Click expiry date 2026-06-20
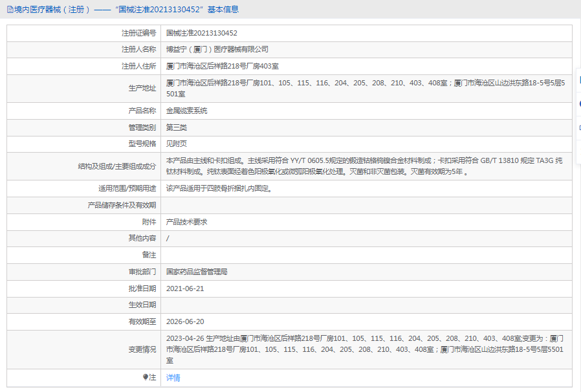The image size is (581, 392). pos(185,321)
